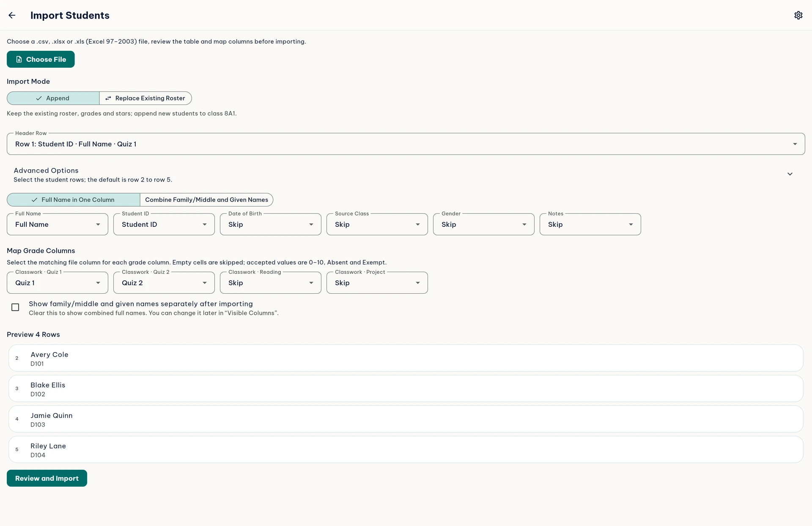Screen dimensions: 812x526
Task: Click the Choose File button
Action: (41, 59)
